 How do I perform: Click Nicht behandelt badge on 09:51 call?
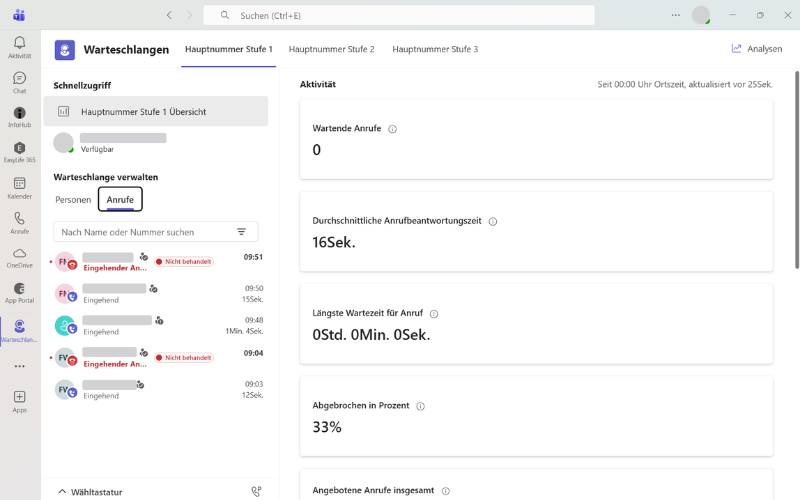(184, 261)
